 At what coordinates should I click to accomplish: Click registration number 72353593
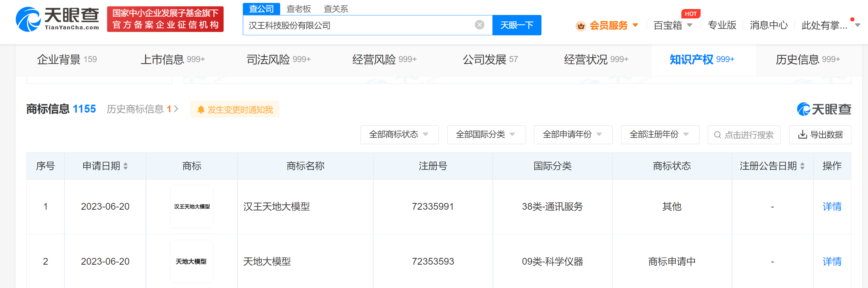(433, 261)
